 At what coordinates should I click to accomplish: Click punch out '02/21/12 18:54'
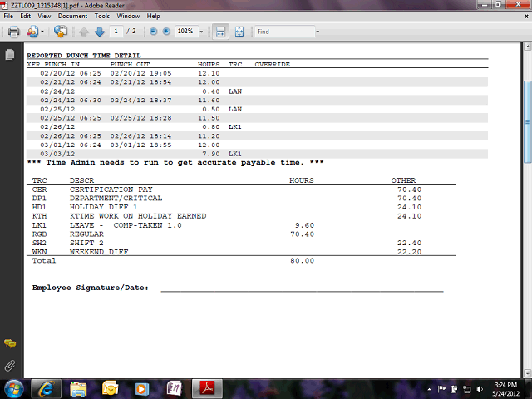click(140, 82)
